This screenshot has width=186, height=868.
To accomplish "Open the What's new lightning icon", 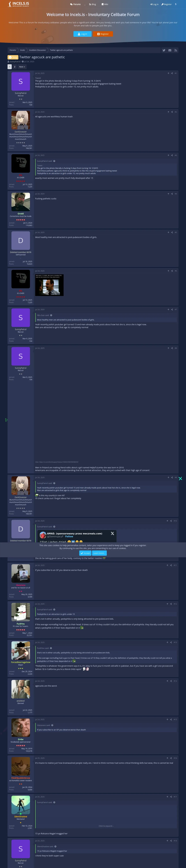I will [x=176, y=4].
